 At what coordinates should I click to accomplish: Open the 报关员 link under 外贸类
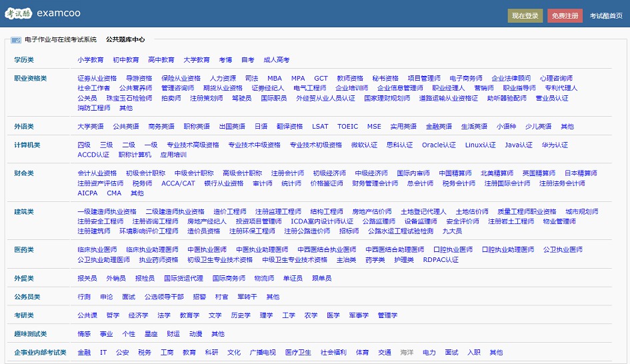[87, 279]
